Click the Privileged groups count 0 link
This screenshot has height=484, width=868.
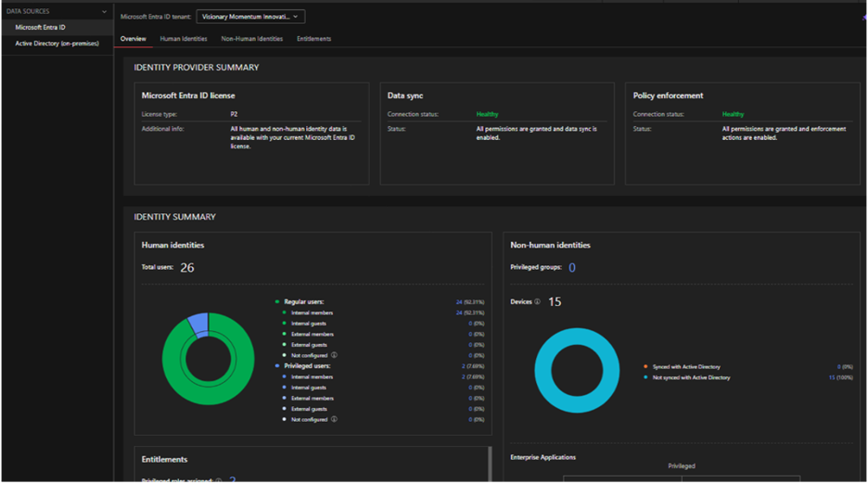pos(572,268)
